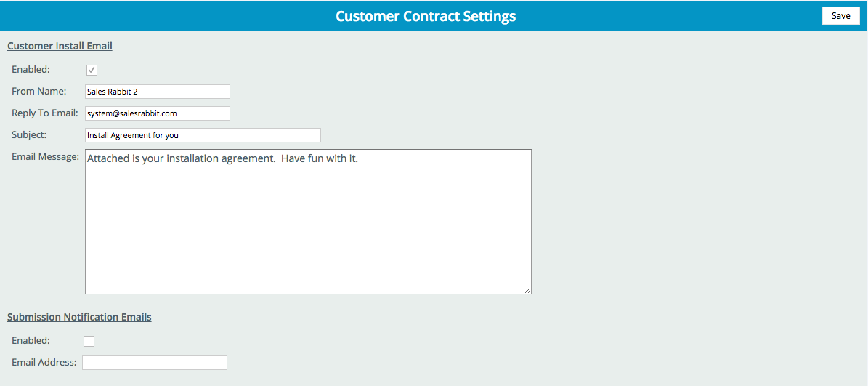
Task: Click the From Name field 'Sales Rabbit 2'
Action: 157,92
